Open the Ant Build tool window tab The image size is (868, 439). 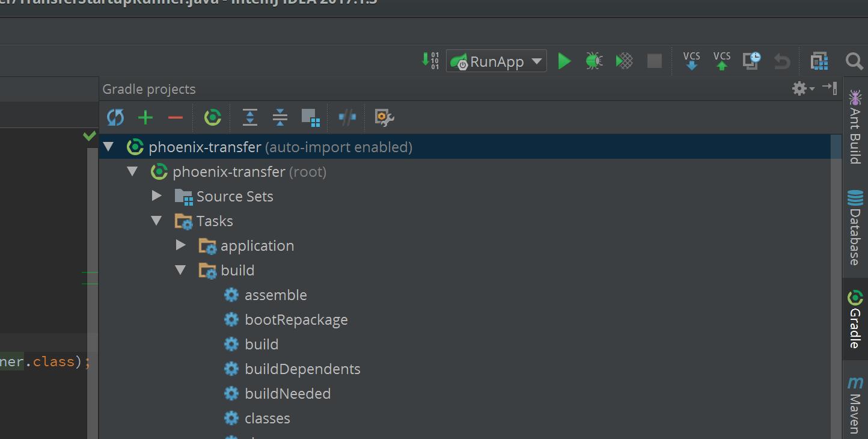pyautogui.click(x=855, y=127)
